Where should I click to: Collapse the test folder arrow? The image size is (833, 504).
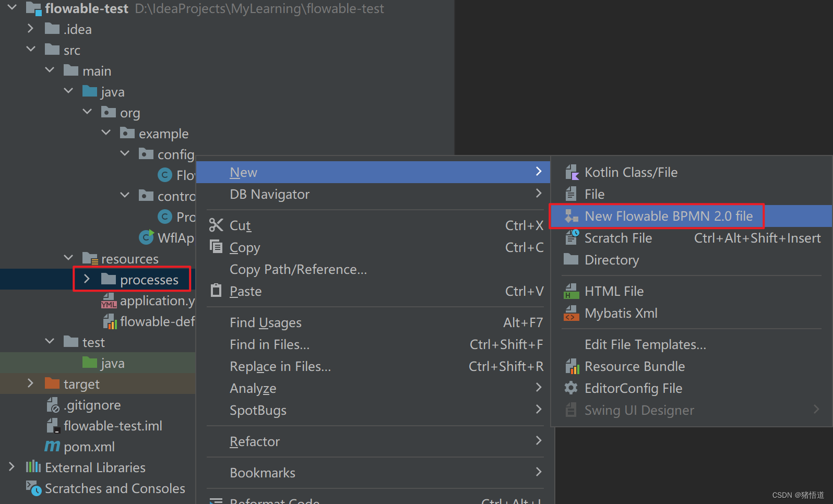(x=50, y=341)
